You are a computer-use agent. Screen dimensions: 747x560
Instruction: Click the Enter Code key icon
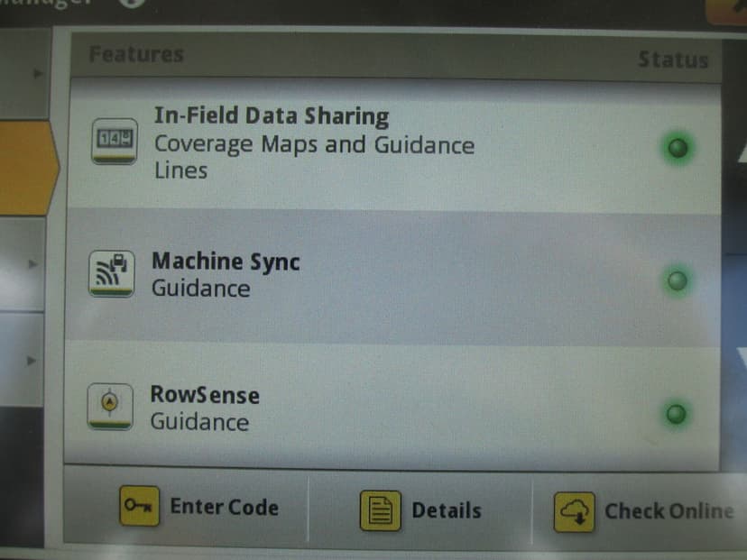tap(139, 506)
